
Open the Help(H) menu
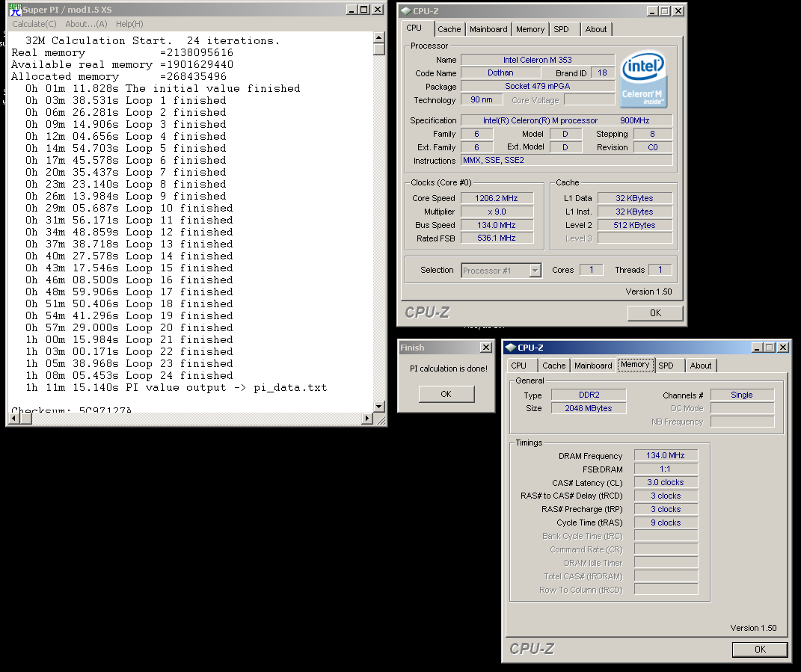coord(129,24)
